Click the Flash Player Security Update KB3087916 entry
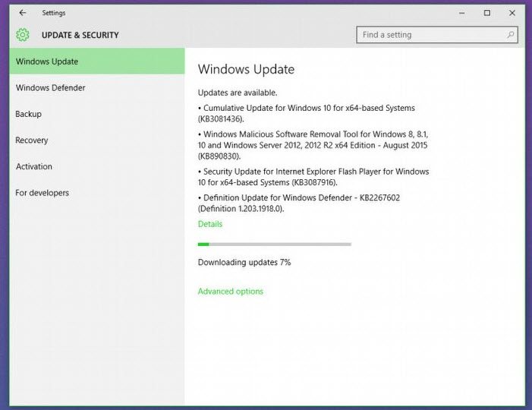 pyautogui.click(x=313, y=177)
